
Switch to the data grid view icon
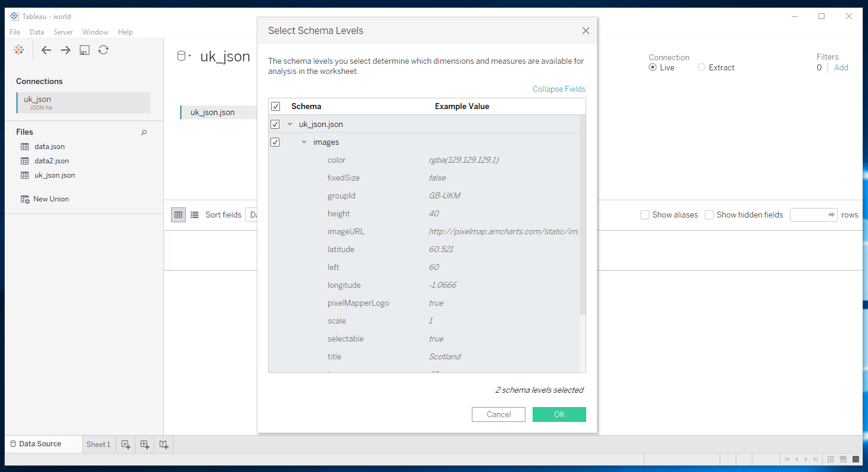pyautogui.click(x=178, y=215)
